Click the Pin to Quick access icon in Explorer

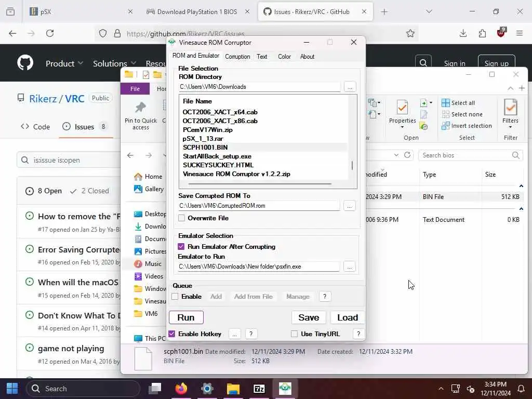[x=140, y=108]
